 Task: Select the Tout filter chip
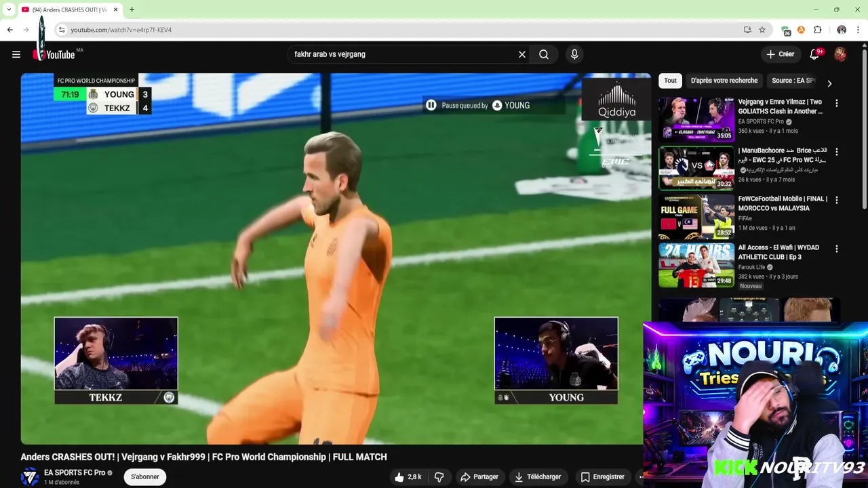(x=670, y=81)
